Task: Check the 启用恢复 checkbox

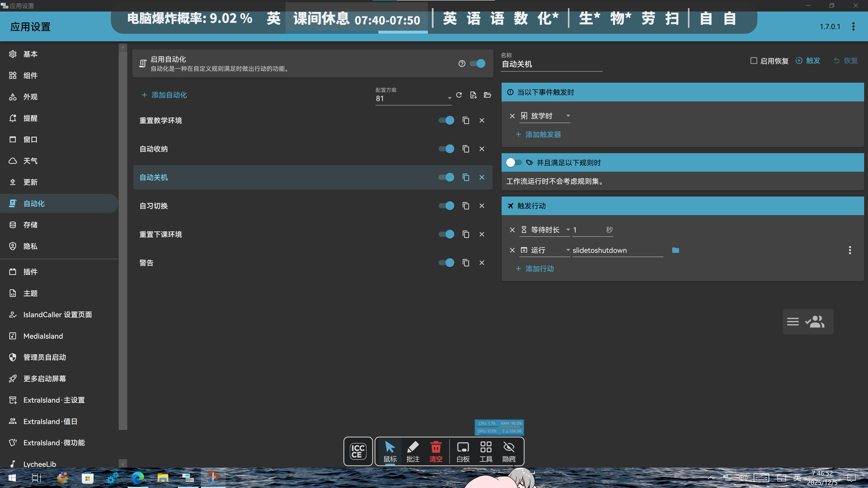Action: tap(754, 61)
